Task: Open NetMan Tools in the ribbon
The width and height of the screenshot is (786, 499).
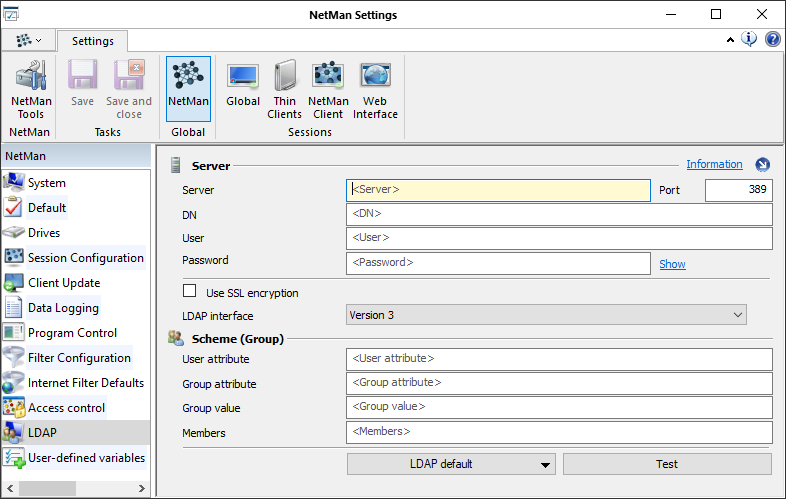Action: point(30,90)
